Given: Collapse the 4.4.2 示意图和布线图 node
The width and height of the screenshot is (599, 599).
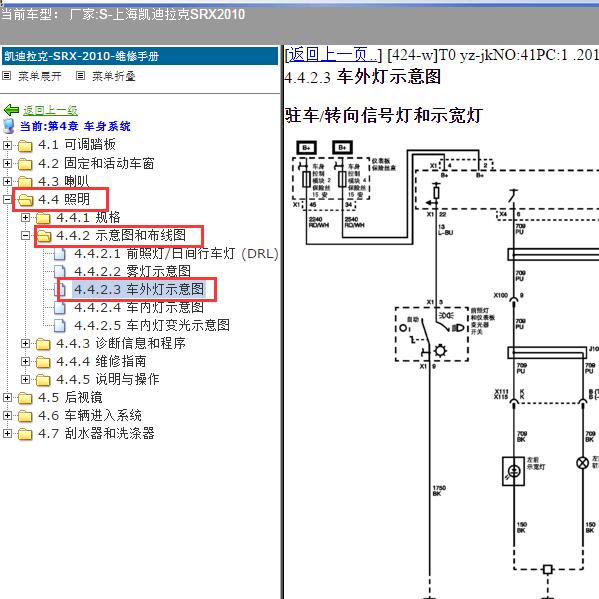Looking at the screenshot, I should [x=25, y=235].
